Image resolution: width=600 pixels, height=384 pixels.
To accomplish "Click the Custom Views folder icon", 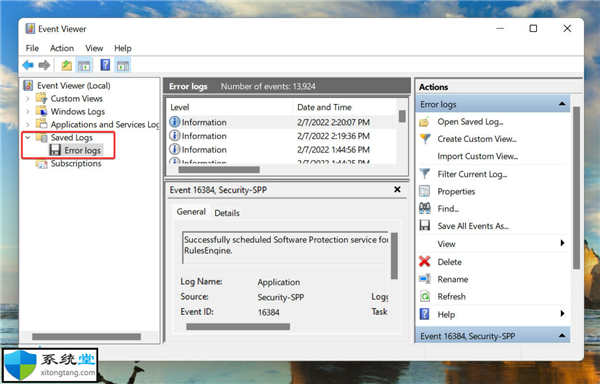I will [x=41, y=98].
